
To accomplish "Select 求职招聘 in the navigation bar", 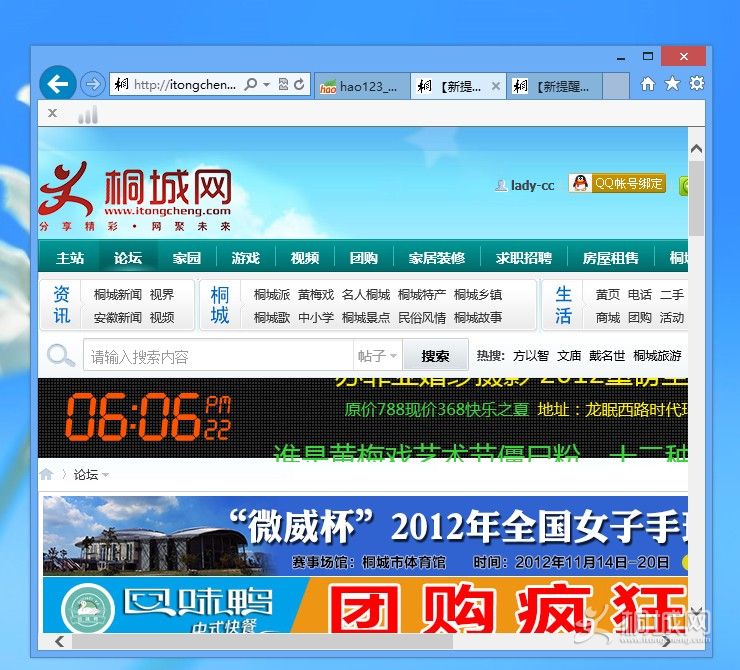I will click(523, 258).
